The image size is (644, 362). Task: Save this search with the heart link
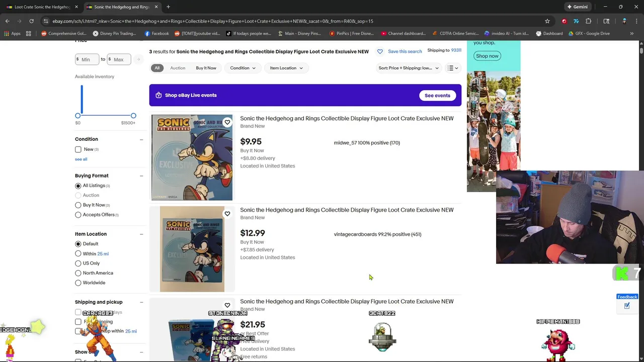tap(399, 51)
